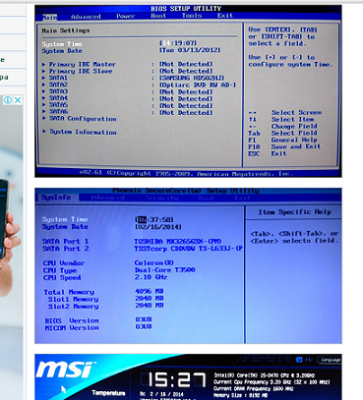Go to the Boot tab in BIOS Setup Utility
This screenshot has width=363, height=400.
tap(158, 16)
